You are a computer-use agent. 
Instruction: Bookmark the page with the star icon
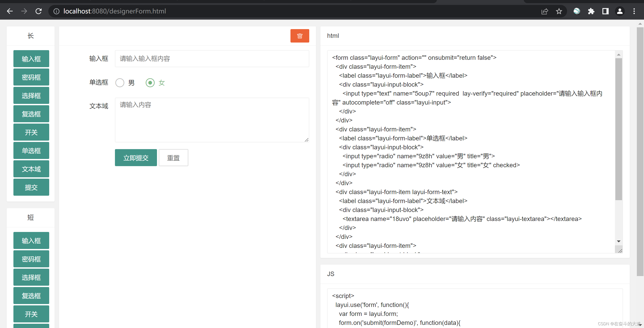pyautogui.click(x=559, y=11)
